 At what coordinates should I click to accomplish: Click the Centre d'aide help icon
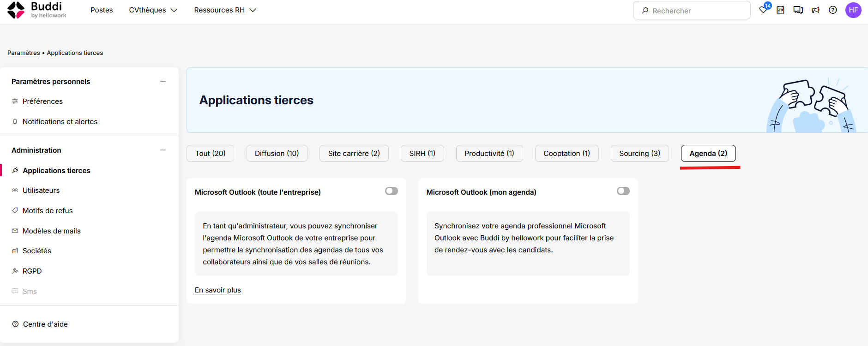click(x=15, y=324)
